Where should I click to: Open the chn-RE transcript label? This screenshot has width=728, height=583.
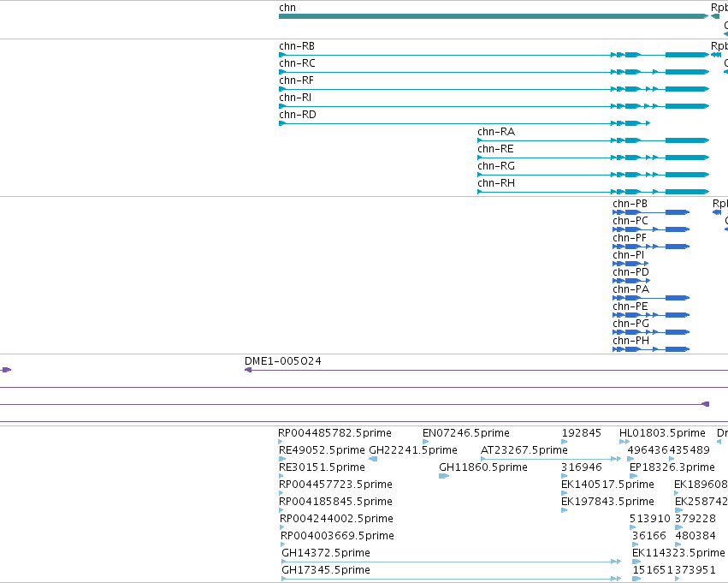pyautogui.click(x=495, y=149)
